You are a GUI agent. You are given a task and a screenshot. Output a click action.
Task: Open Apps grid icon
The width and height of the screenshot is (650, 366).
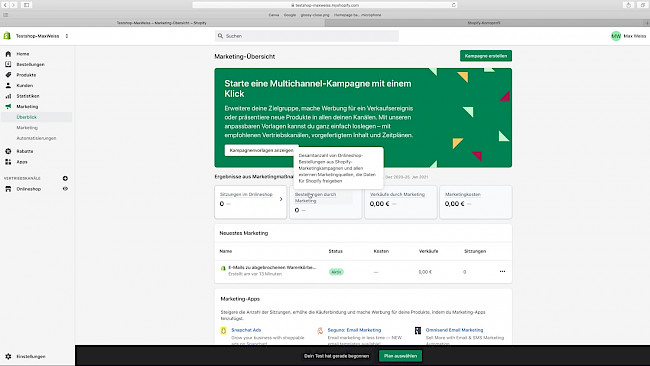coord(8,162)
